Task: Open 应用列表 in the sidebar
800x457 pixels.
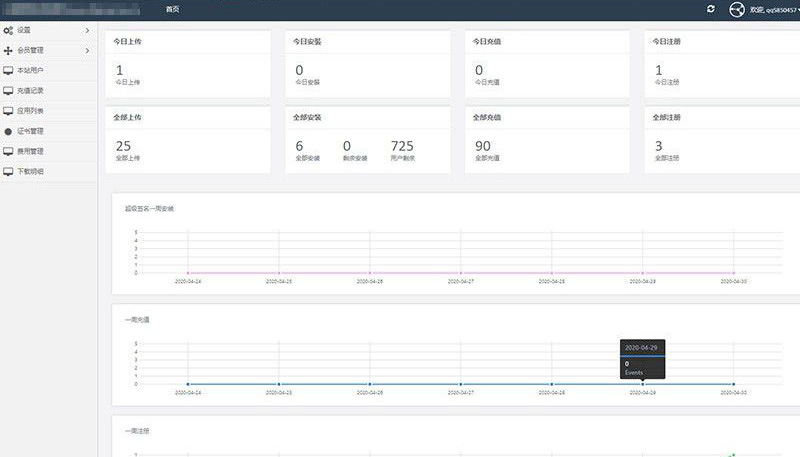Action: 30,110
